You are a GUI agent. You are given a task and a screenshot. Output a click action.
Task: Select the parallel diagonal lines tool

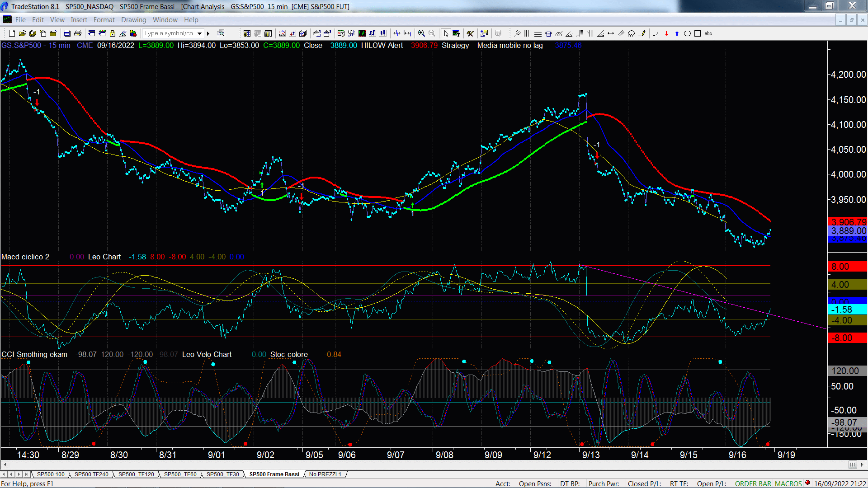pyautogui.click(x=621, y=33)
